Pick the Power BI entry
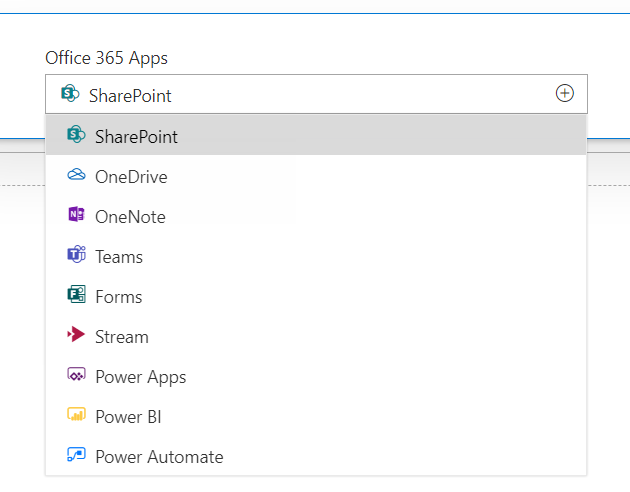630x492 pixels. tap(316, 416)
